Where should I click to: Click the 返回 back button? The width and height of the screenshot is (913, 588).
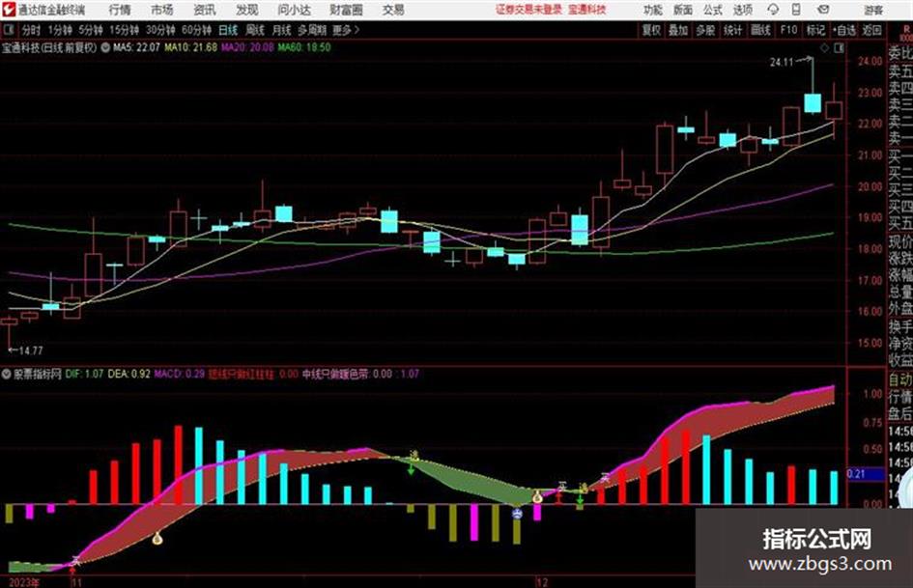[871, 30]
